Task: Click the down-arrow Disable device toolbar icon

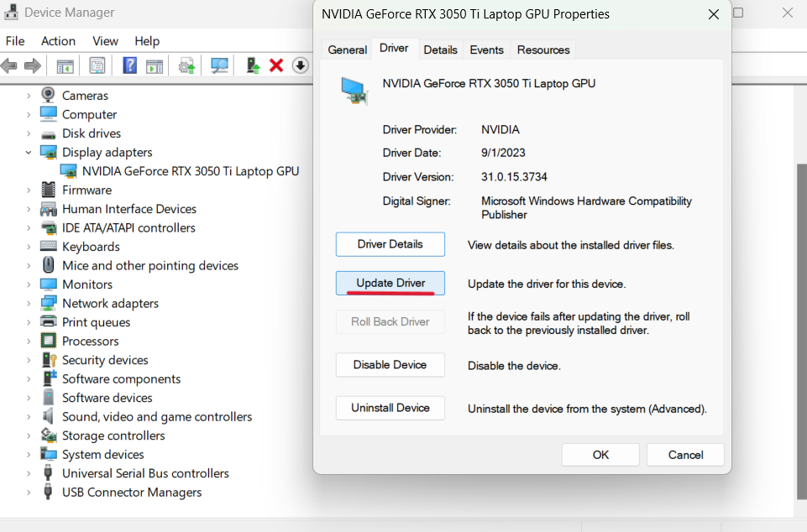Action: pyautogui.click(x=301, y=65)
